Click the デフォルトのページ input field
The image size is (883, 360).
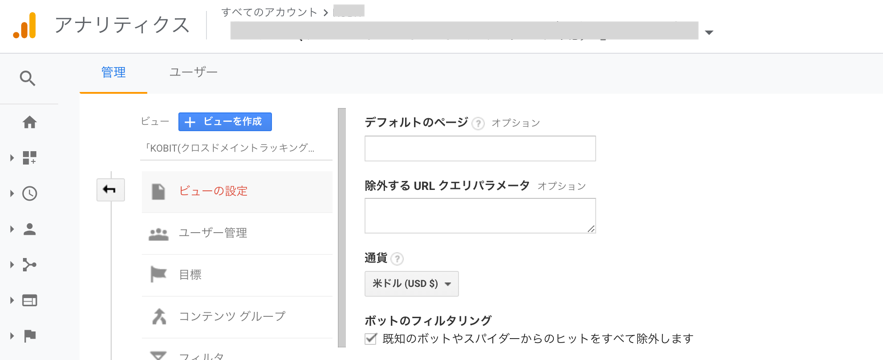click(x=480, y=149)
